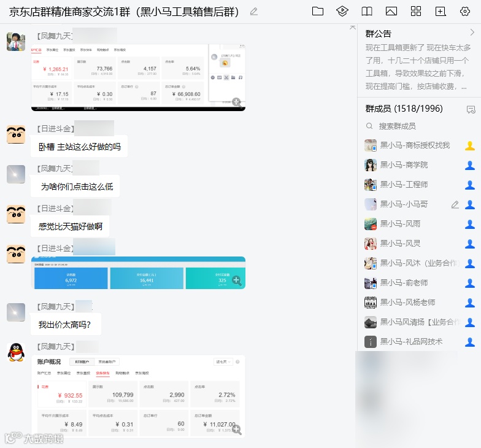Open sun-sky avatar beside 我出价太高吗
Image resolution: width=481 pixels, height=448 pixels.
coord(16,312)
